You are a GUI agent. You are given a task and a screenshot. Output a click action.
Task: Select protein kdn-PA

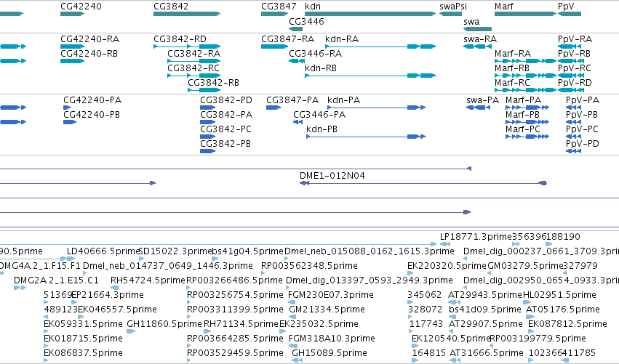[377, 108]
